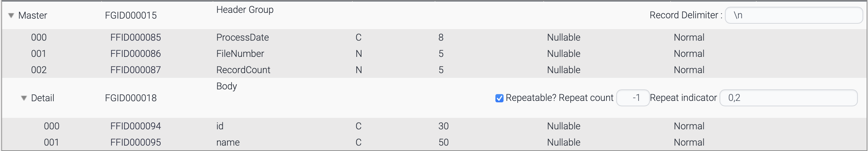Collapse the Master group triangle
Screen dimensions: 868x151
pyautogui.click(x=11, y=16)
